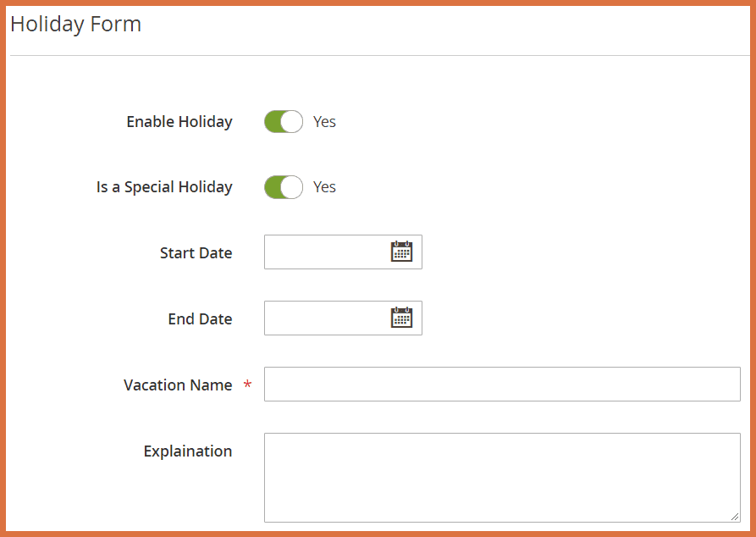
Task: Turn off the Is a Special Holiday toggle
Action: click(x=283, y=186)
